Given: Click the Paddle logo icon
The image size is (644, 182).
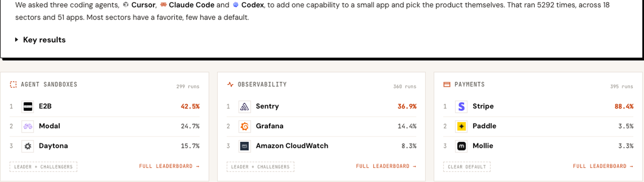Looking at the screenshot, I should click(461, 126).
